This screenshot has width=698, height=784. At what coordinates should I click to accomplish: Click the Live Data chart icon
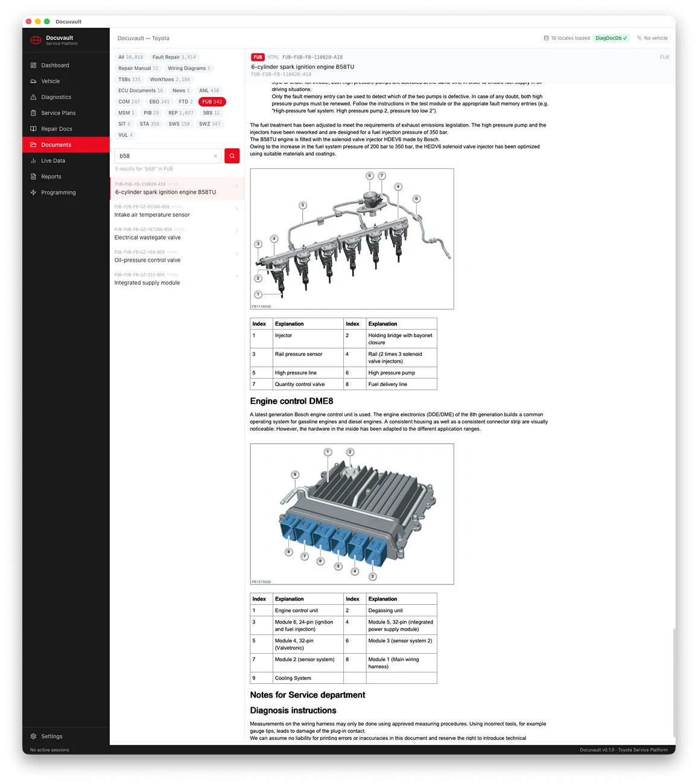(33, 161)
